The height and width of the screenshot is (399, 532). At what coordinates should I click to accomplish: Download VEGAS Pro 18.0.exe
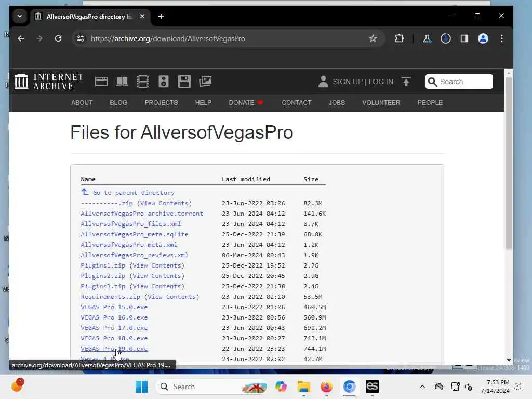pyautogui.click(x=114, y=338)
